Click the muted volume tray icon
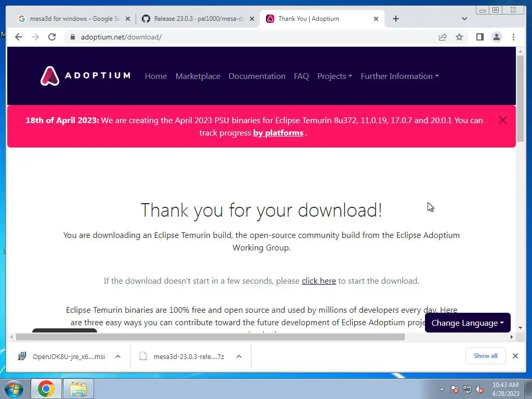532x399 pixels. (x=480, y=389)
